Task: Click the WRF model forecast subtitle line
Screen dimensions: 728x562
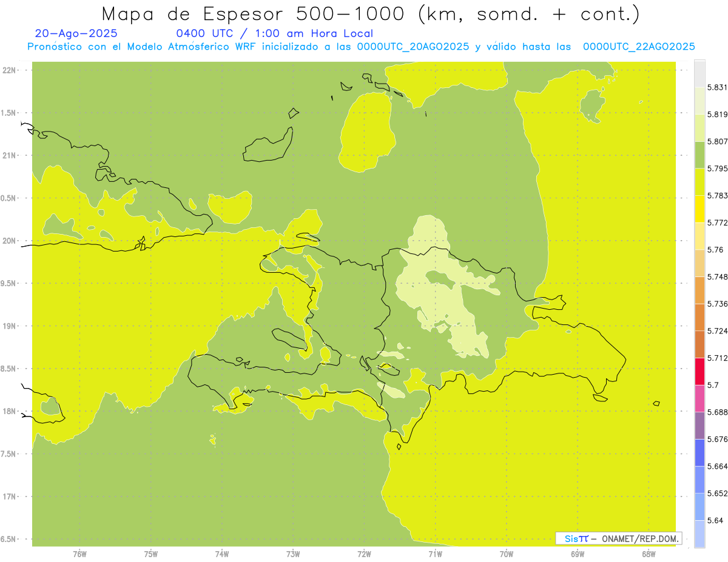Action: pos(361,47)
